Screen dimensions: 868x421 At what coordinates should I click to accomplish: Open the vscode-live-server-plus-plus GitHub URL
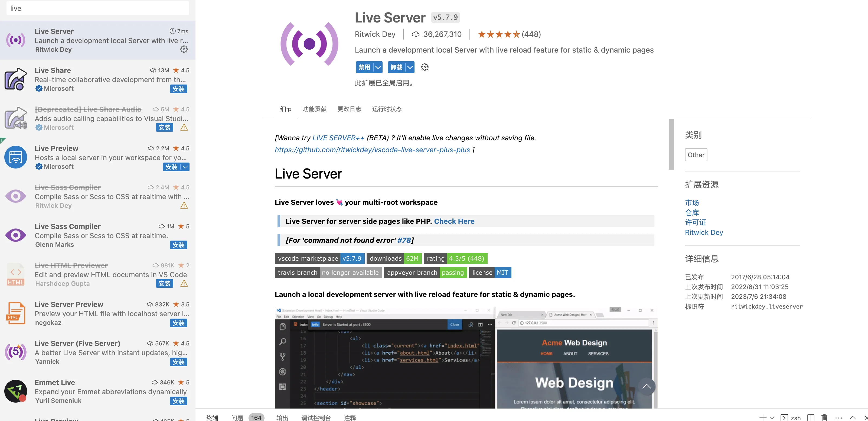pyautogui.click(x=372, y=150)
